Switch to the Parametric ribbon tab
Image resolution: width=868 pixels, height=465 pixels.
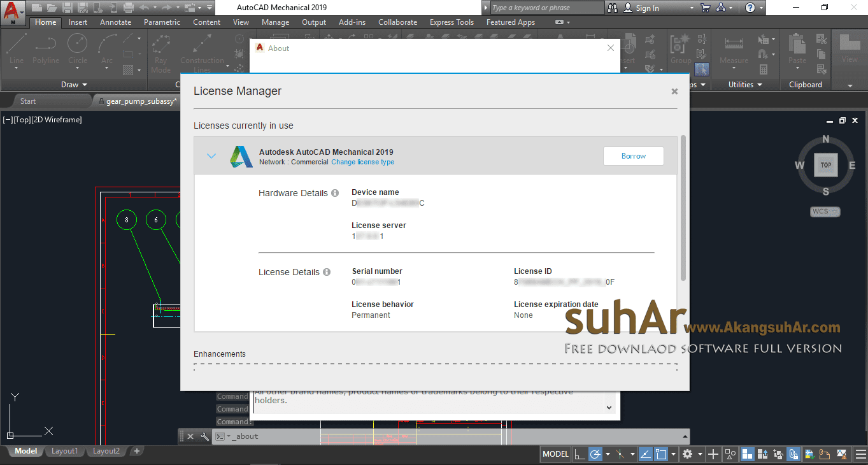click(x=162, y=22)
